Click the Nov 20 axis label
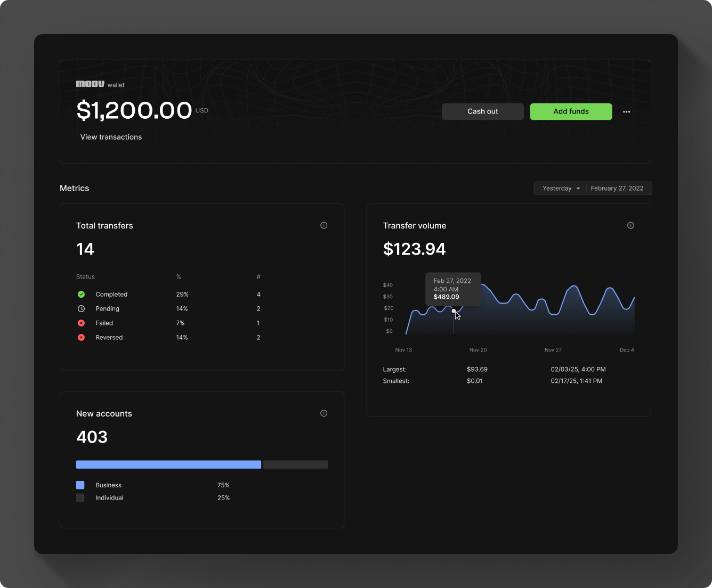This screenshot has height=588, width=712. [478, 350]
